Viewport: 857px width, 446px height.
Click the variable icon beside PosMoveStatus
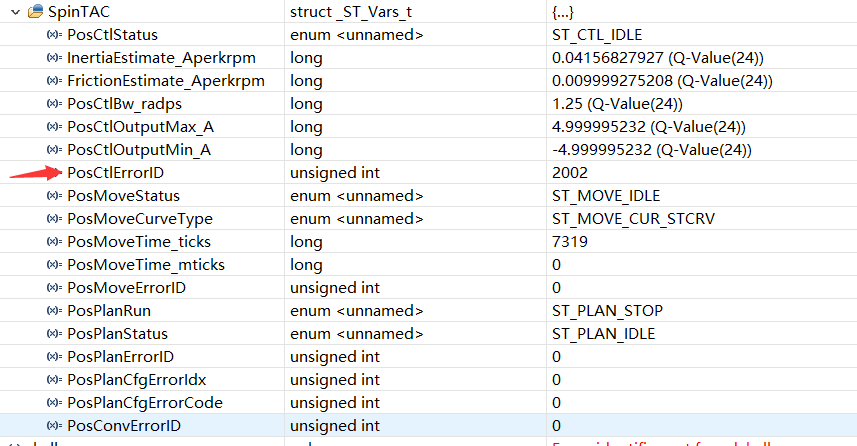(x=54, y=195)
